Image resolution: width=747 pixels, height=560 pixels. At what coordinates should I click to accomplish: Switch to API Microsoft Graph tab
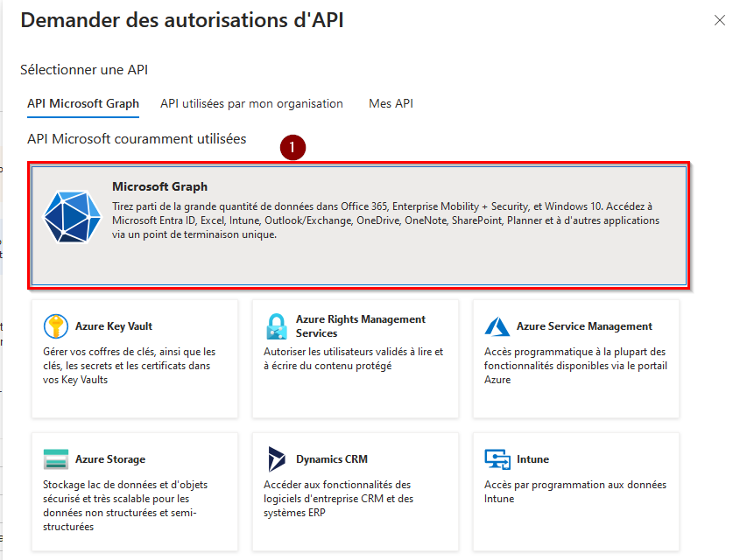(x=83, y=103)
